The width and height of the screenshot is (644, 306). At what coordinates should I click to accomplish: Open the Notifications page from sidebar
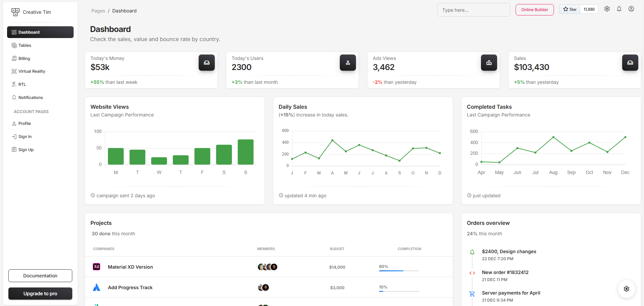tap(40, 98)
